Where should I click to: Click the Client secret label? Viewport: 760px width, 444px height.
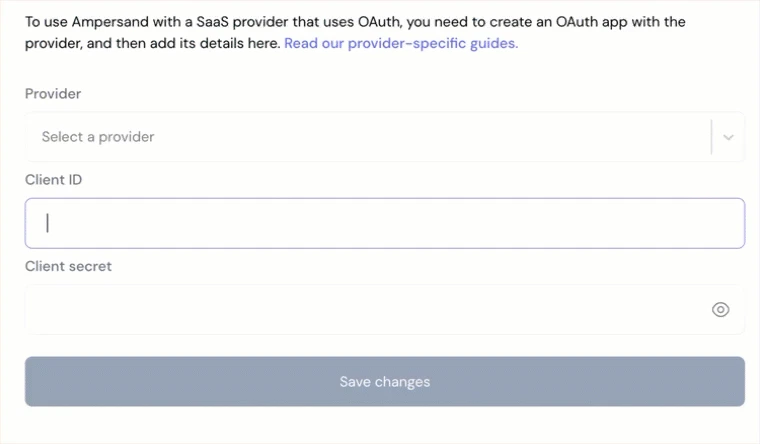click(x=68, y=266)
